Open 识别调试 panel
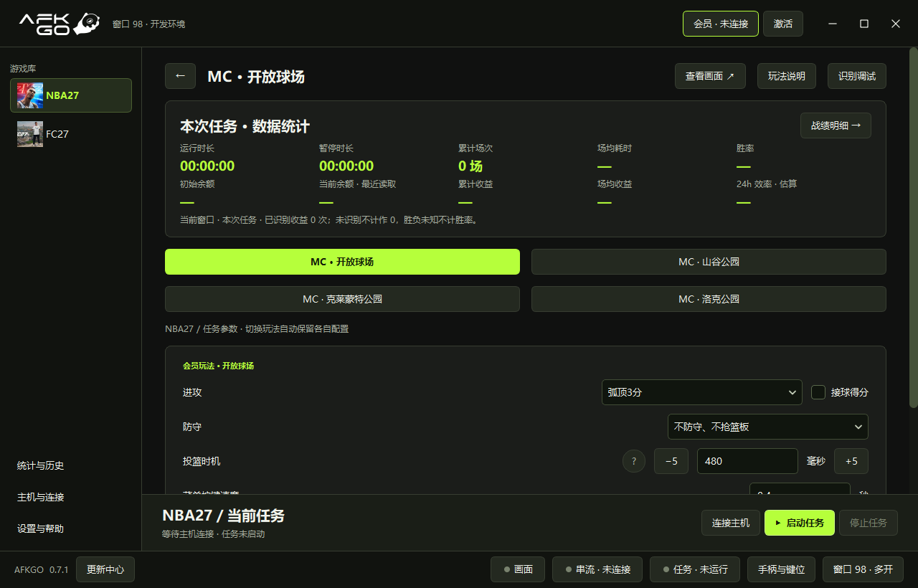 [x=857, y=76]
